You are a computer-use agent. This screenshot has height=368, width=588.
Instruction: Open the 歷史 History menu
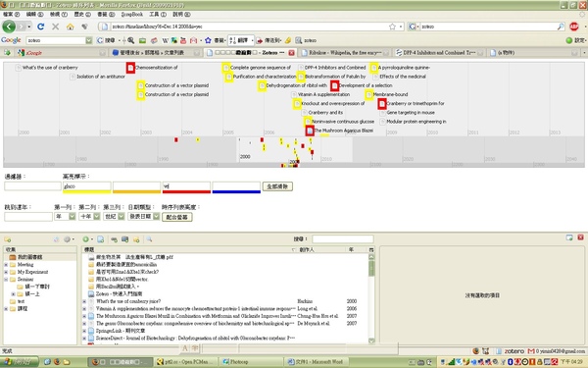tap(82, 15)
